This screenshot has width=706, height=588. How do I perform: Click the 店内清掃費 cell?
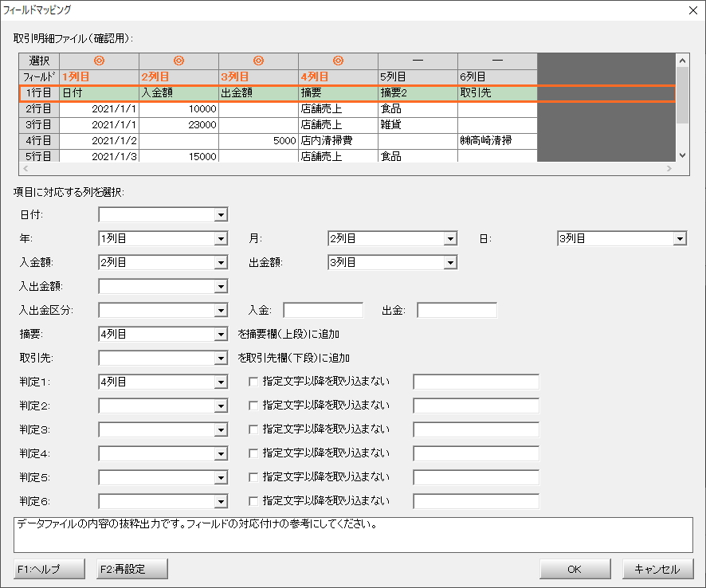[338, 140]
